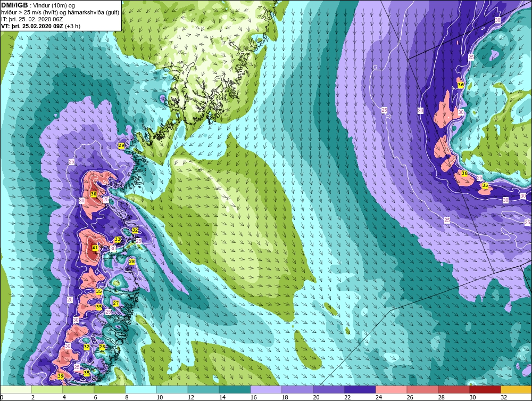Select the 'IT: þri. 25. 02. 2020 06Z' line
532x401 pixels.
click(31, 19)
